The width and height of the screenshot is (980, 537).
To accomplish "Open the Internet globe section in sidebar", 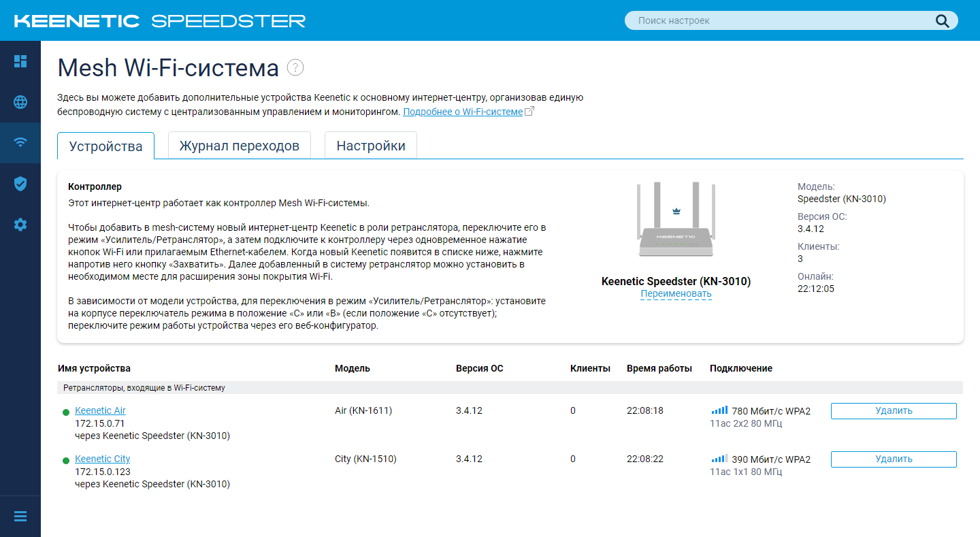I will 20,102.
